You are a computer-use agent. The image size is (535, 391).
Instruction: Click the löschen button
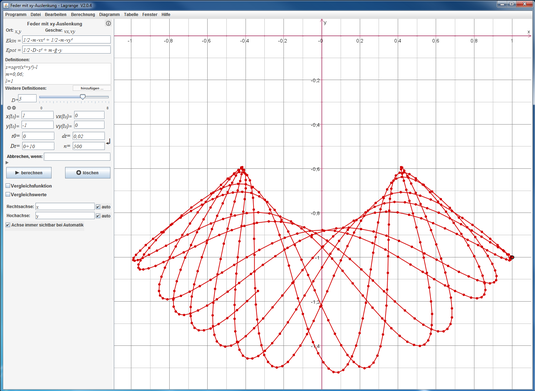tap(88, 173)
